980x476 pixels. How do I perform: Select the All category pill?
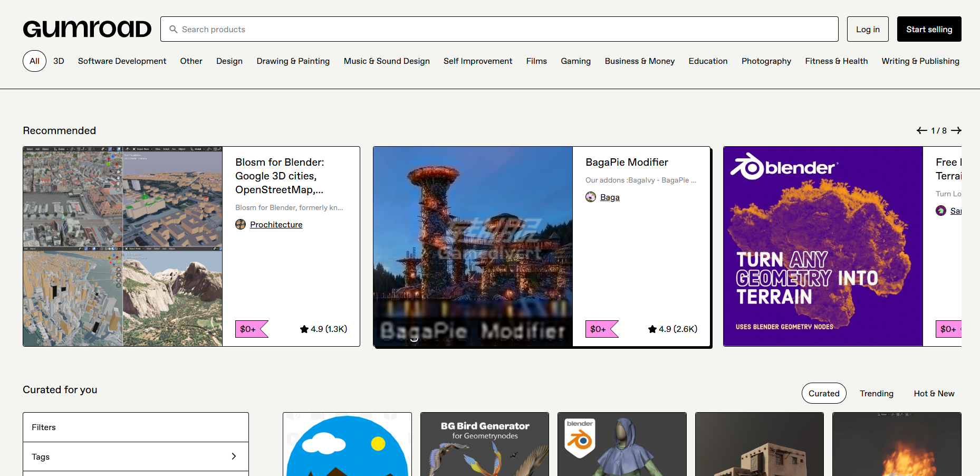(34, 61)
